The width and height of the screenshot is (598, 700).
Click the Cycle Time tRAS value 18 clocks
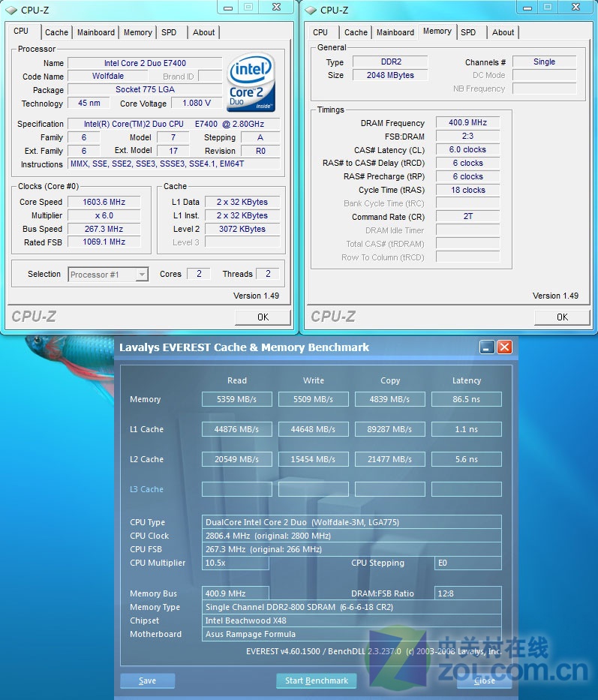click(x=467, y=190)
